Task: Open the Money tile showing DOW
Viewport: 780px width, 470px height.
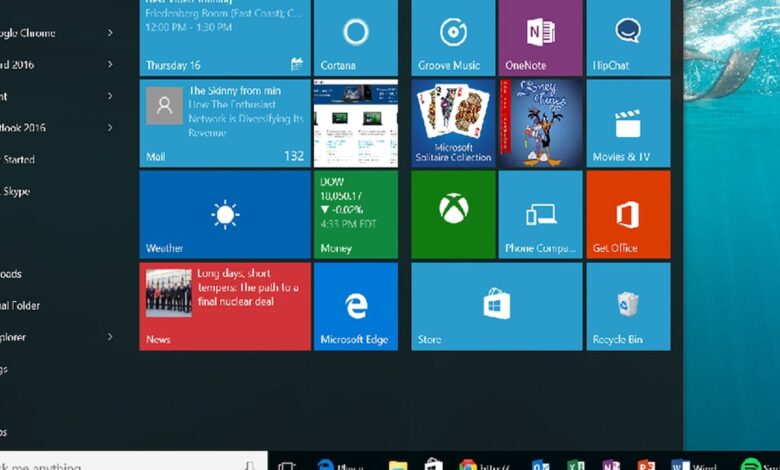Action: click(356, 215)
